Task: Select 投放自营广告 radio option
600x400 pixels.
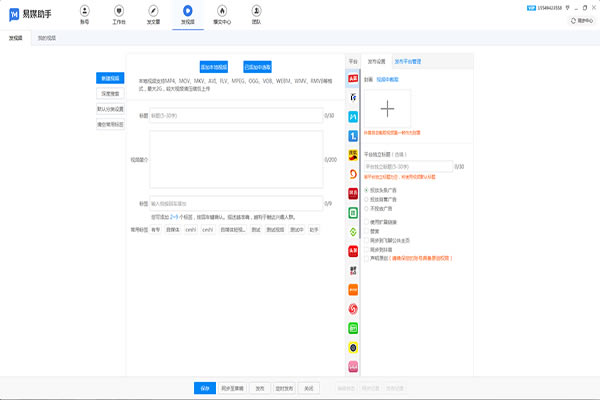Action: (x=366, y=199)
